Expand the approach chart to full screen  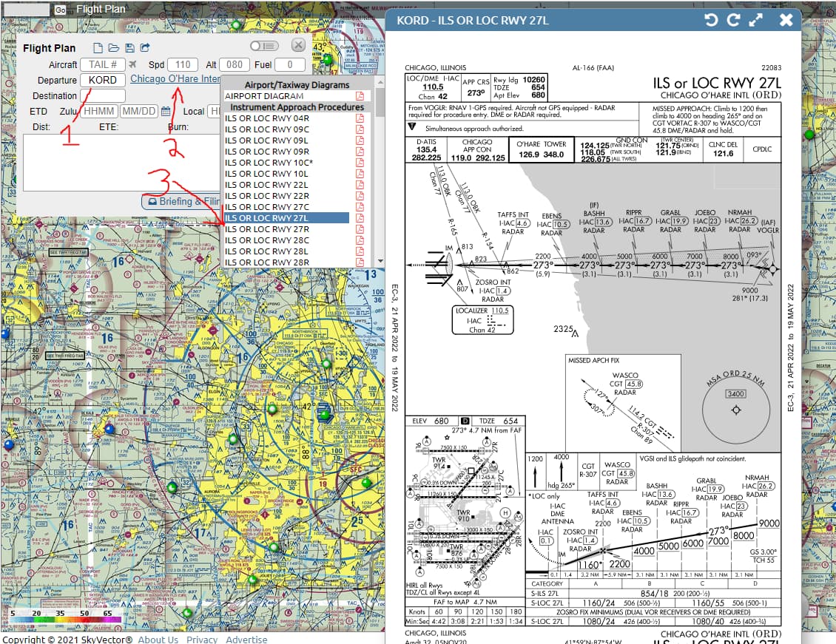pos(756,20)
